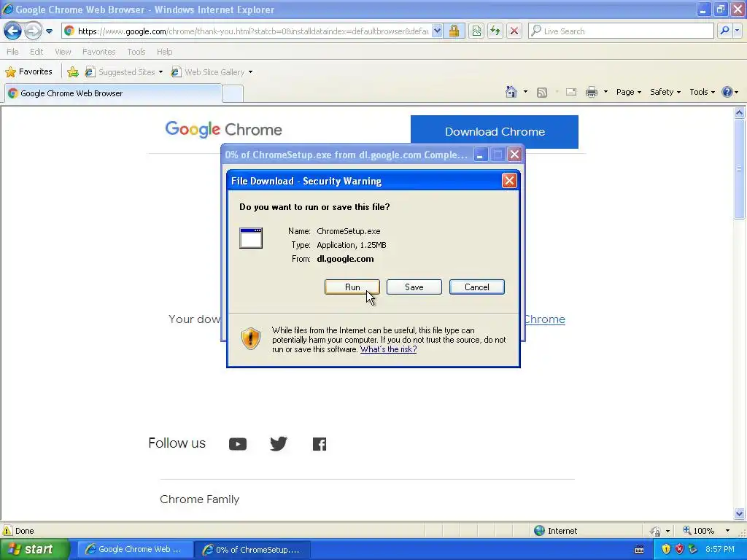Toggle the Compatibility View icon
The width and height of the screenshot is (747, 560).
(476, 31)
